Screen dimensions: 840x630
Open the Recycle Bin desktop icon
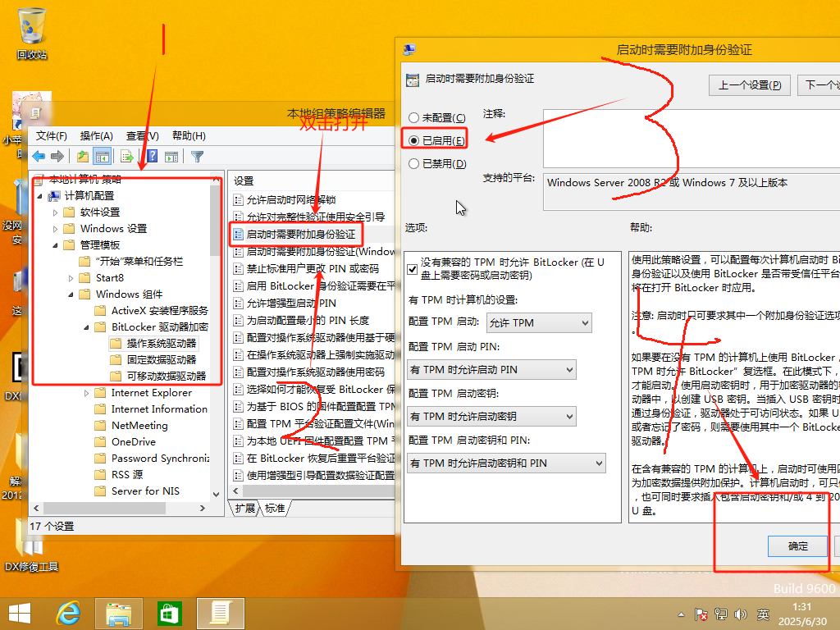[x=32, y=33]
